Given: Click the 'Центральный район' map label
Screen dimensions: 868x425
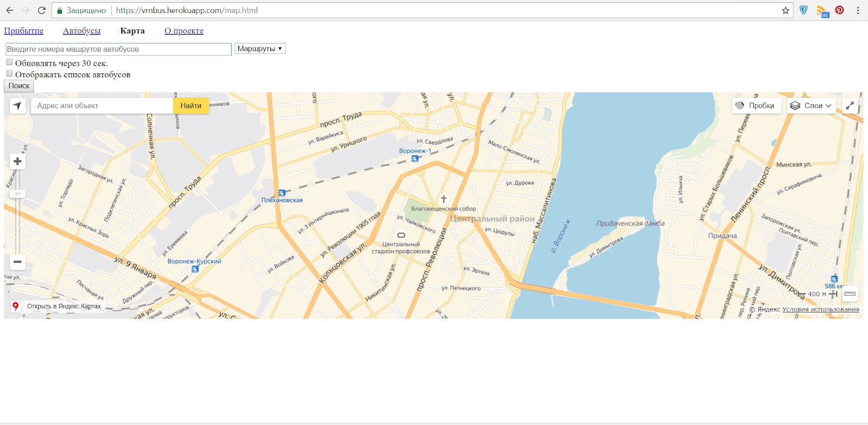Looking at the screenshot, I should pos(492,218).
